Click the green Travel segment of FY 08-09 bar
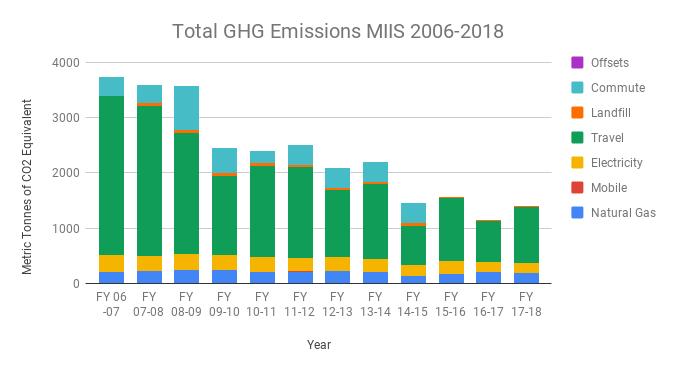 (x=186, y=193)
